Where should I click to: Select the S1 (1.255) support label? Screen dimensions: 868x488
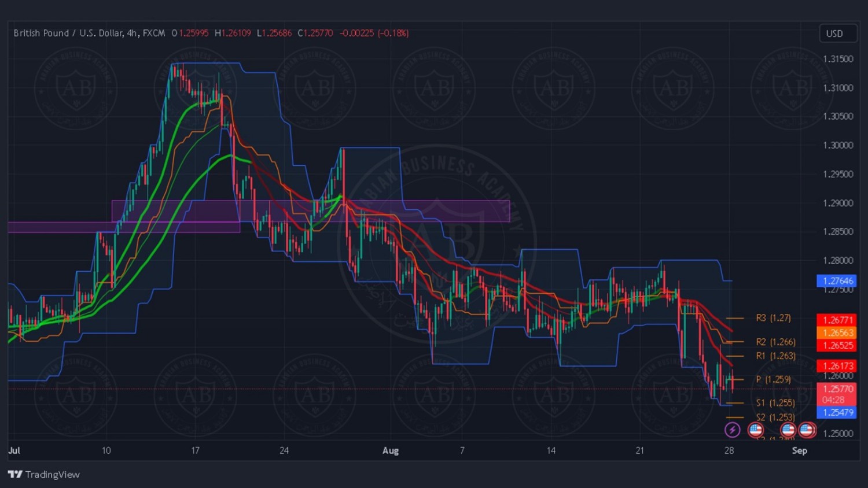click(x=775, y=402)
